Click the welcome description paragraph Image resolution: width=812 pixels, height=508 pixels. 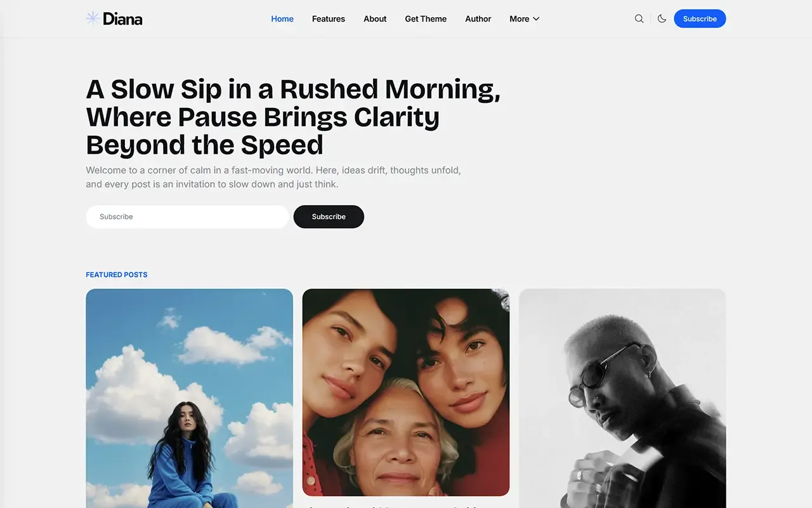273,177
